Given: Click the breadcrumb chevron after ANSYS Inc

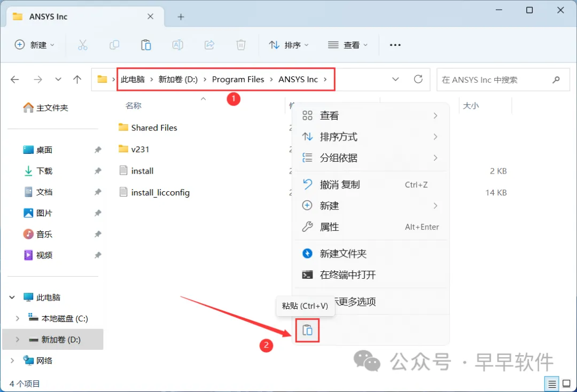Looking at the screenshot, I should (325, 80).
